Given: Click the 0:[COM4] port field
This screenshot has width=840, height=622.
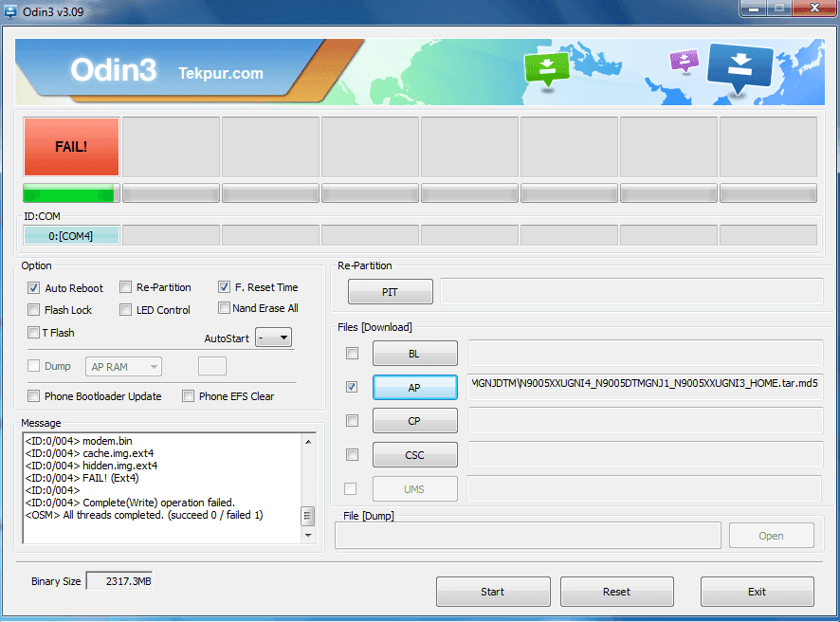Looking at the screenshot, I should [x=71, y=235].
